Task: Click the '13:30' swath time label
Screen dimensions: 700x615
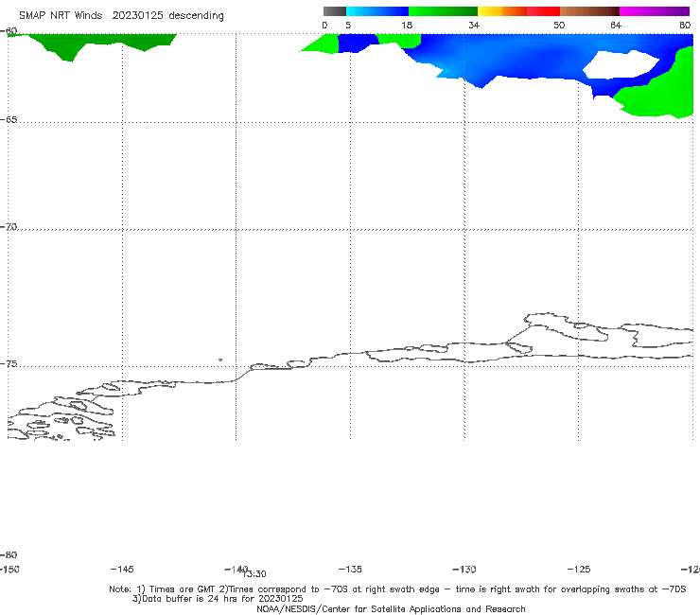Action: (254, 574)
